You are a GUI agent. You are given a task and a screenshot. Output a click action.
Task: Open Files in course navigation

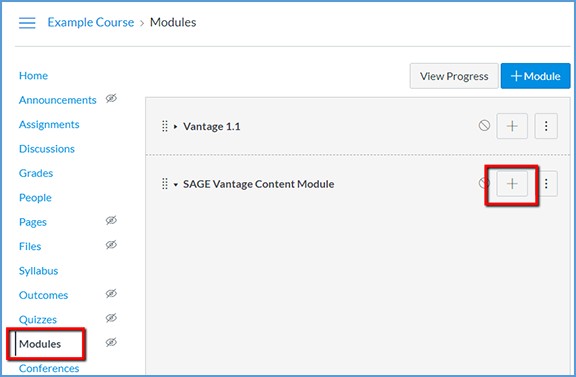(30, 247)
